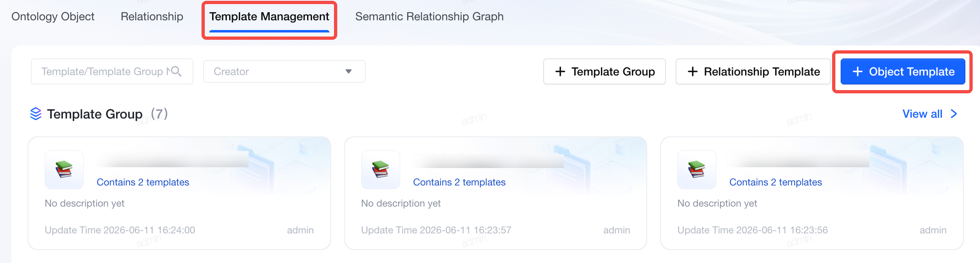Open View all template groups link

click(922, 114)
